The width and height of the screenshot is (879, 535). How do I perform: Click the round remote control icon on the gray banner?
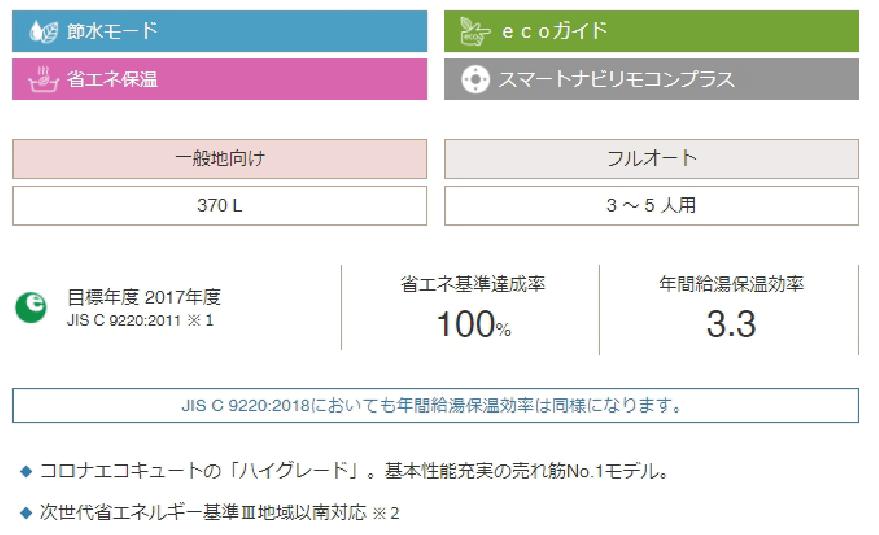pyautogui.click(x=475, y=79)
